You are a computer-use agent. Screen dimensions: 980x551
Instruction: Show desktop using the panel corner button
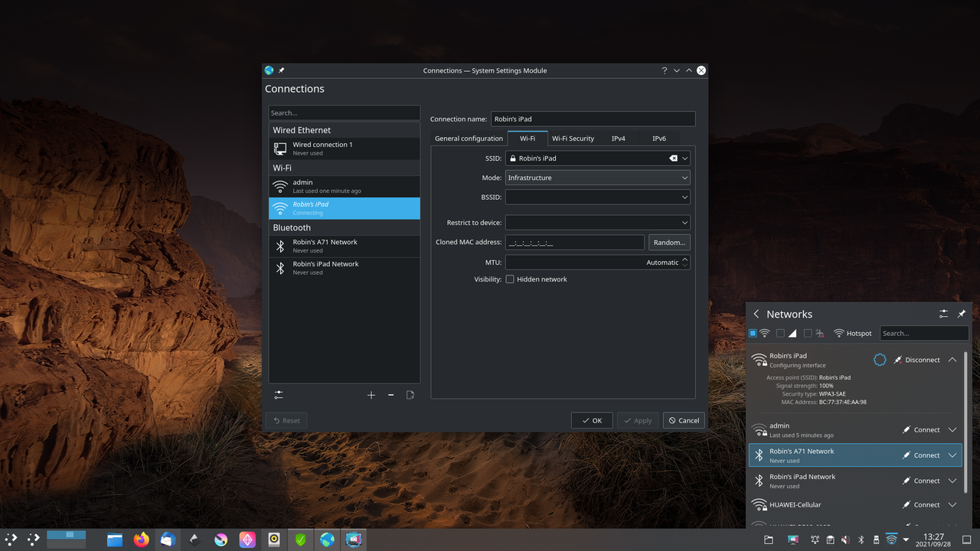[966, 540]
